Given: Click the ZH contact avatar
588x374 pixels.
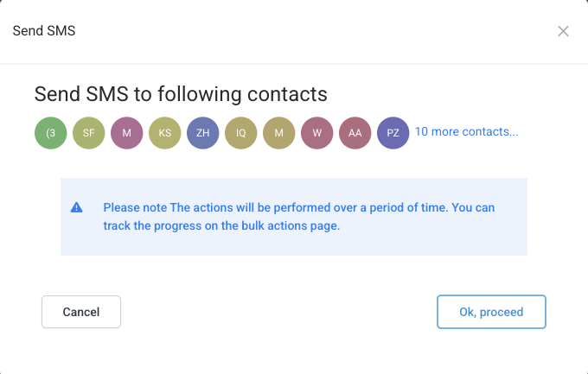Looking at the screenshot, I should (x=203, y=133).
